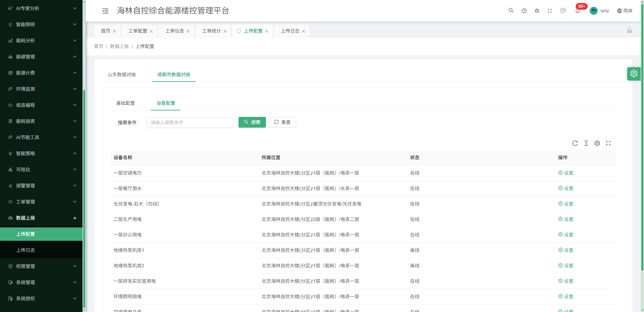Screen dimensions: 644x312
Task: Expand the 工单管理 menu
Action: (x=41, y=202)
